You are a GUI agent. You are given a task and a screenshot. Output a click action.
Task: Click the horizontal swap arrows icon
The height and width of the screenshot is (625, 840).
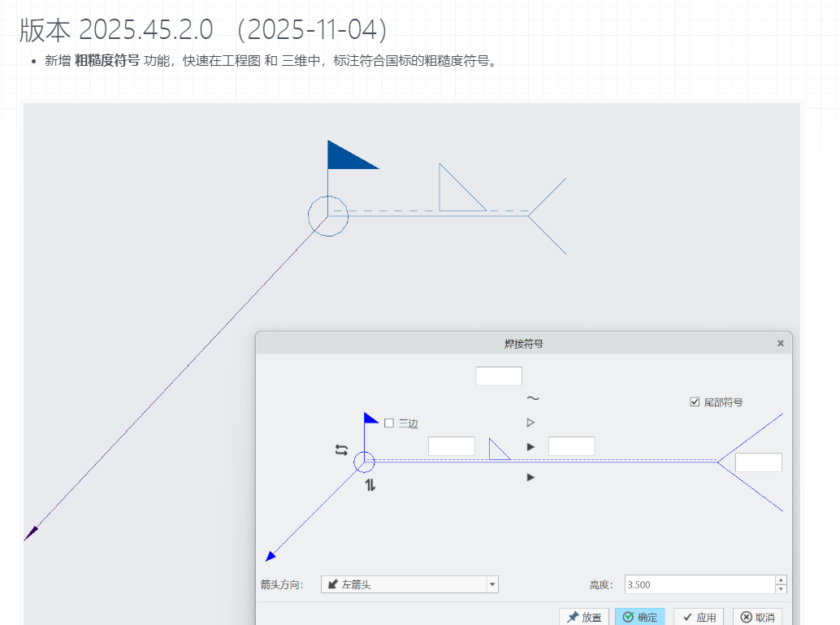pos(341,449)
